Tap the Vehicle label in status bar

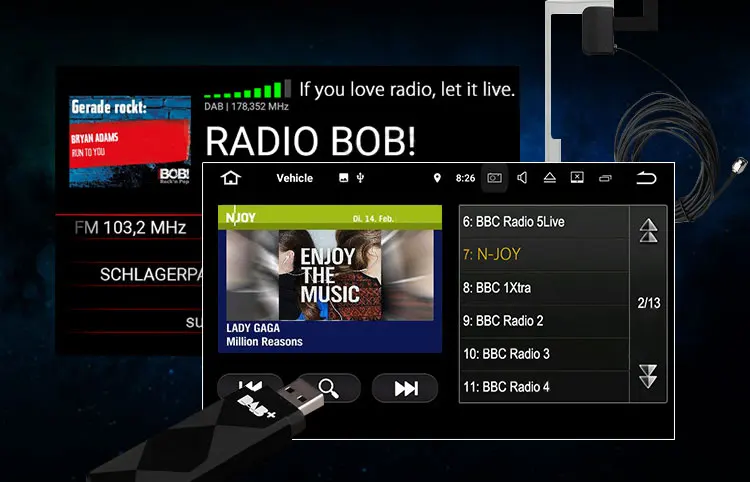click(x=295, y=178)
